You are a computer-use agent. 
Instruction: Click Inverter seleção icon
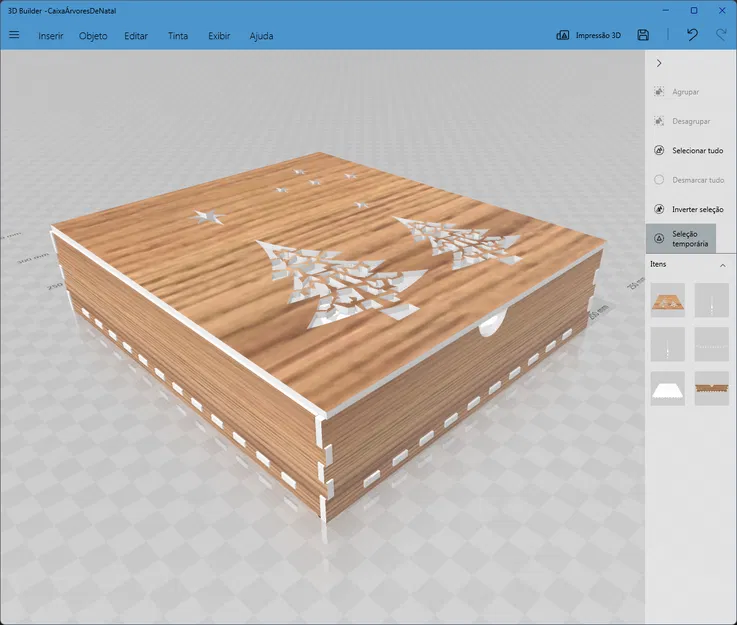(x=659, y=210)
